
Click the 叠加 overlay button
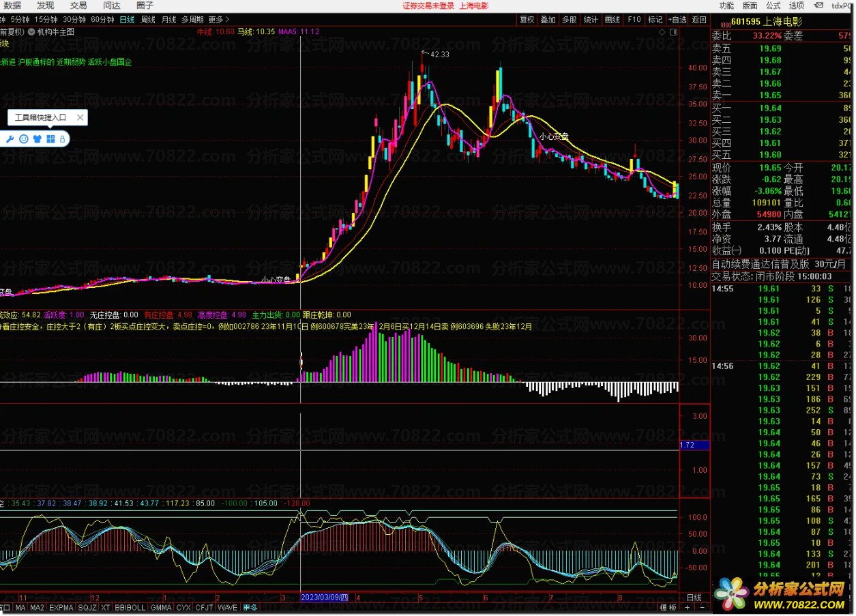tap(548, 20)
